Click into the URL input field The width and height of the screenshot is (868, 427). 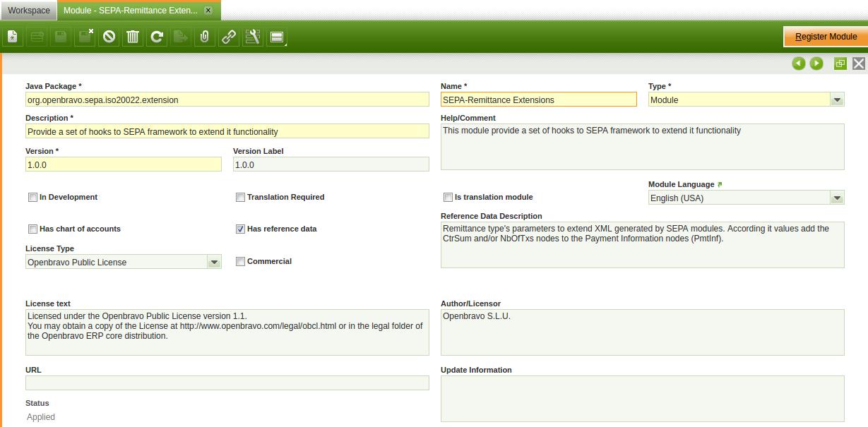pyautogui.click(x=227, y=383)
